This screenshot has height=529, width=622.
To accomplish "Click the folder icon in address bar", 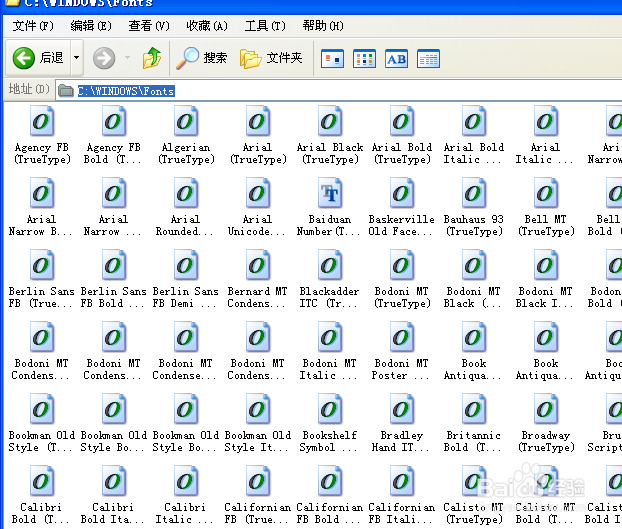I will point(65,91).
